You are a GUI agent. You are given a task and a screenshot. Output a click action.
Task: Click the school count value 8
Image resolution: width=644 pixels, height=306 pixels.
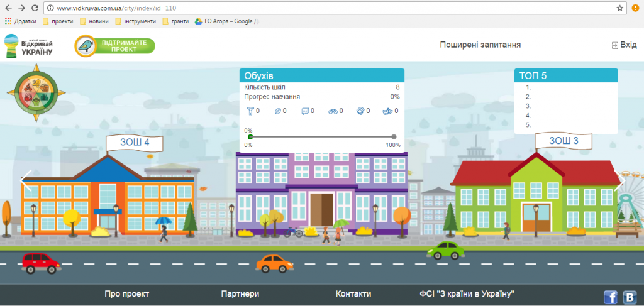[x=397, y=87]
